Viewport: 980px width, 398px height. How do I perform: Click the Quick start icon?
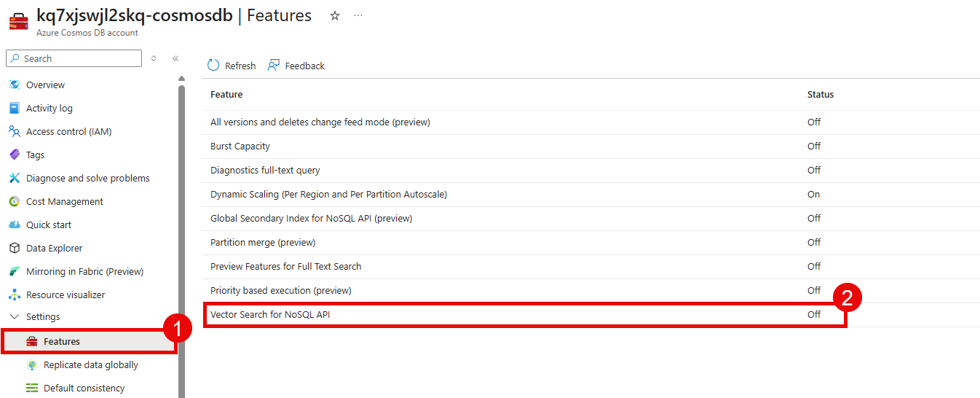[14, 225]
